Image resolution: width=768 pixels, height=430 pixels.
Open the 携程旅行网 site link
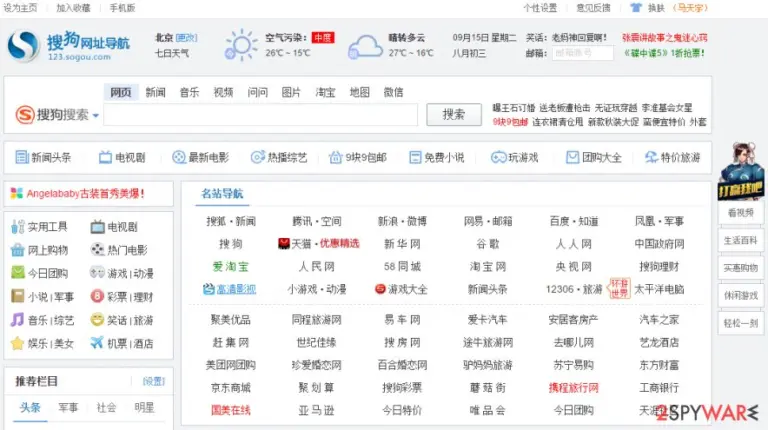coord(574,388)
